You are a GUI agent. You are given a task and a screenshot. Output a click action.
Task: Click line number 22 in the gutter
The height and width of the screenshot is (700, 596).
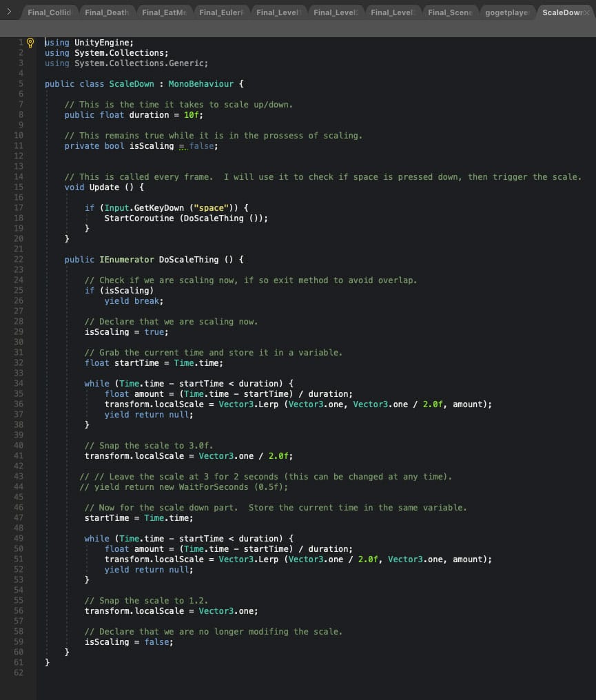coord(19,260)
